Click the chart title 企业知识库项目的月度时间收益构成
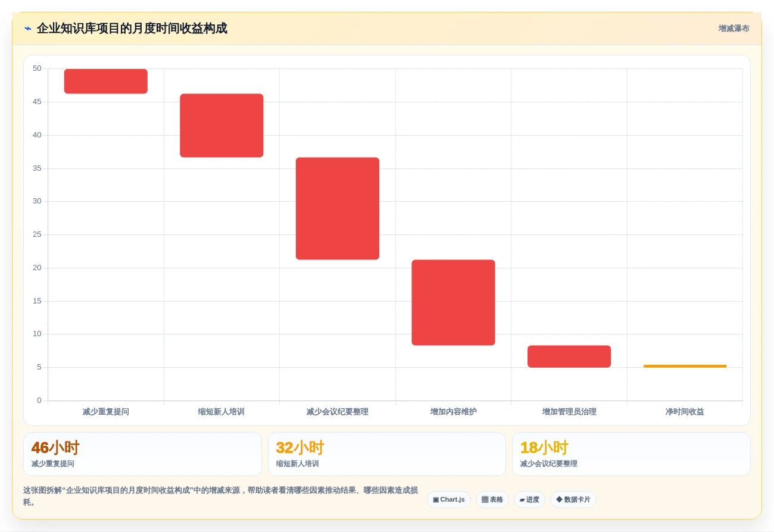This screenshot has height=532, width=774. coord(132,29)
